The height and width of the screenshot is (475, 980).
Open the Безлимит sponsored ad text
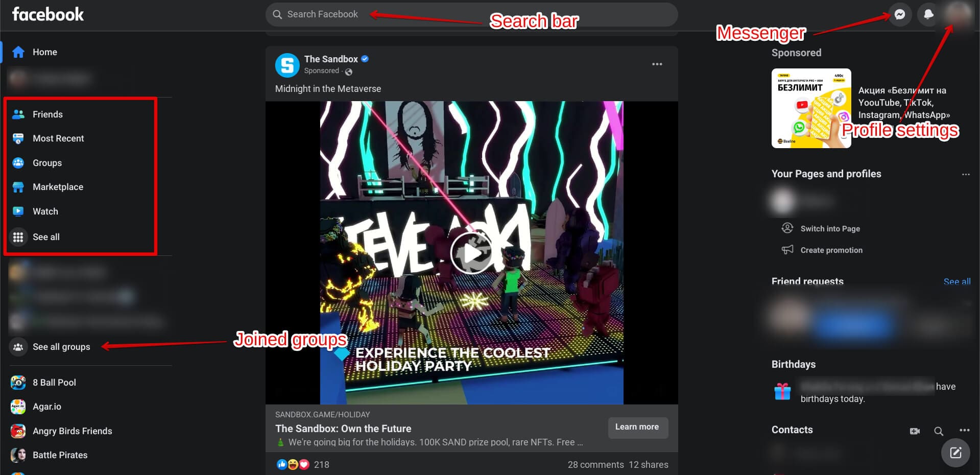[x=904, y=103]
